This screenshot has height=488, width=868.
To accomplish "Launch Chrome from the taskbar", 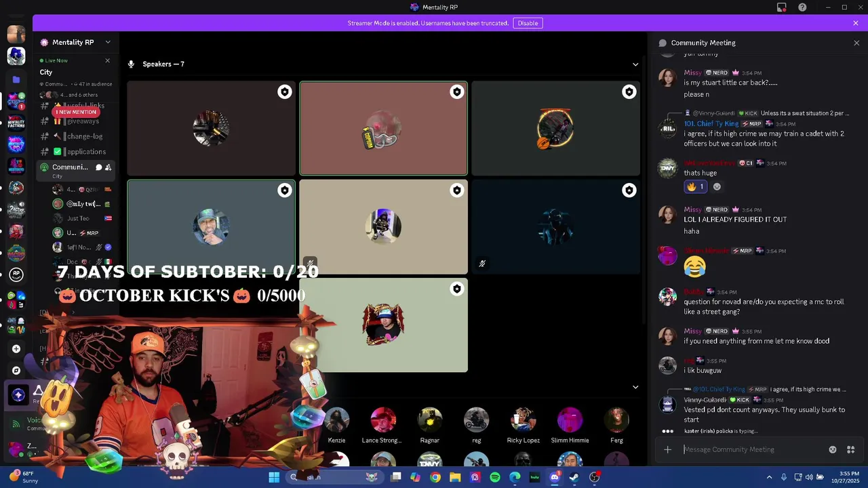I will pos(435,477).
